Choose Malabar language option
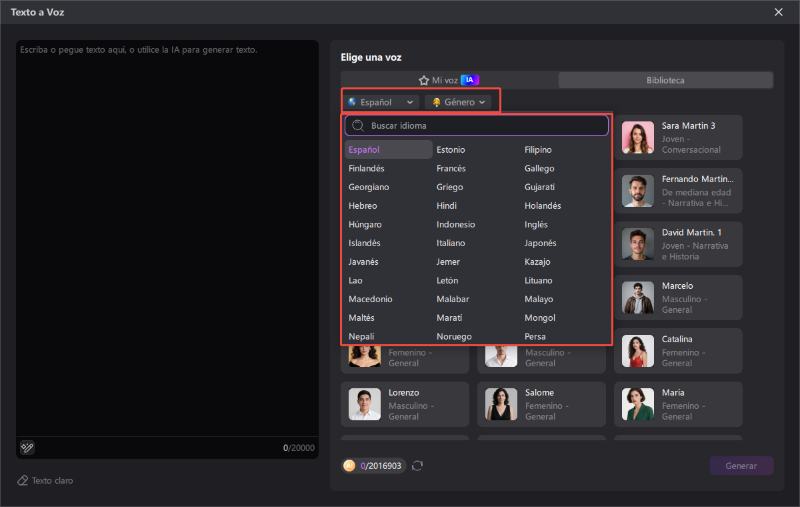Screen dimensions: 800x507 (x=453, y=299)
